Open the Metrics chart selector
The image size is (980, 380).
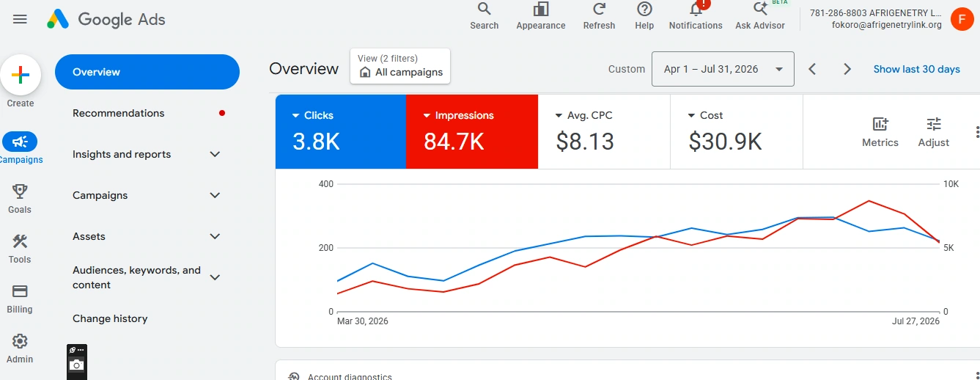(x=880, y=132)
